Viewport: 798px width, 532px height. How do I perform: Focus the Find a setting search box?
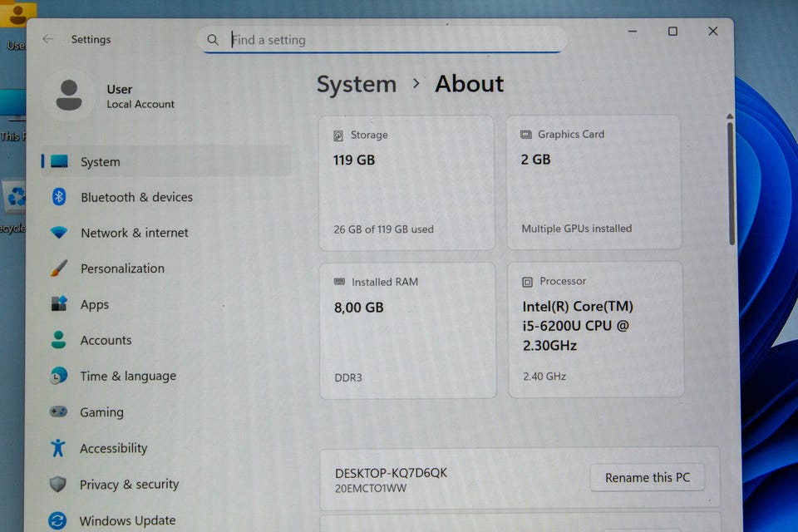(382, 40)
